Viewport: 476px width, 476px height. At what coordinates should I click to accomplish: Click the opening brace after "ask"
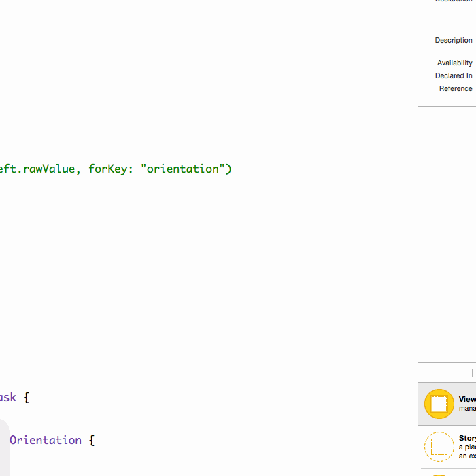click(27, 397)
